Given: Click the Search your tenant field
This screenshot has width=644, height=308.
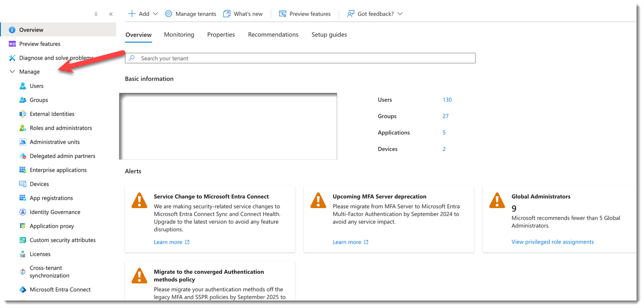Looking at the screenshot, I should coord(300,58).
